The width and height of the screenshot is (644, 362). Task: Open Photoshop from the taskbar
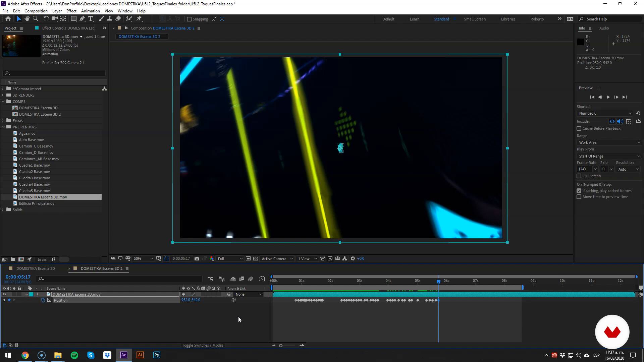click(x=157, y=355)
